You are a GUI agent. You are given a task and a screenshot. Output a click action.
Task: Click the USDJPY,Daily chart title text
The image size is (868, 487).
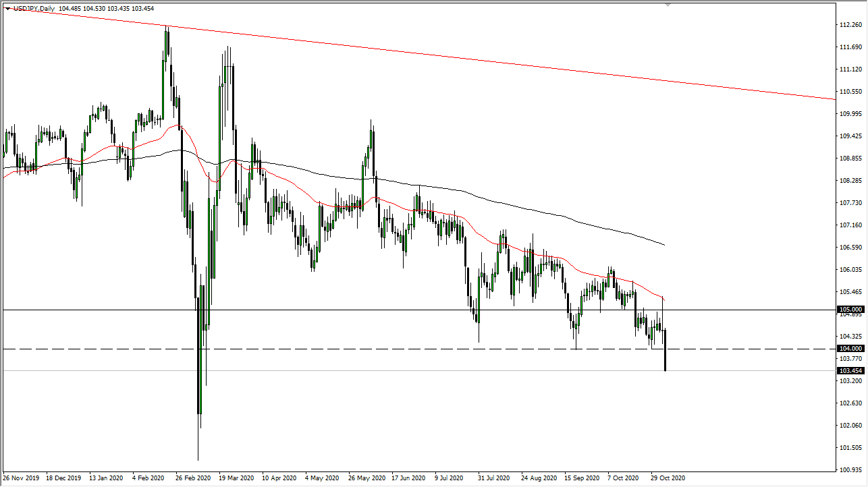coord(34,9)
